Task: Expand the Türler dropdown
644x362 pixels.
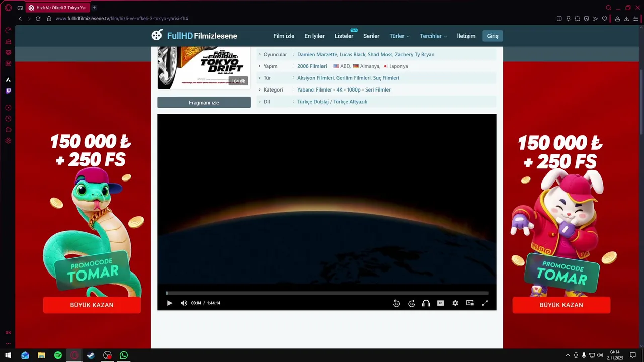Action: click(x=399, y=36)
